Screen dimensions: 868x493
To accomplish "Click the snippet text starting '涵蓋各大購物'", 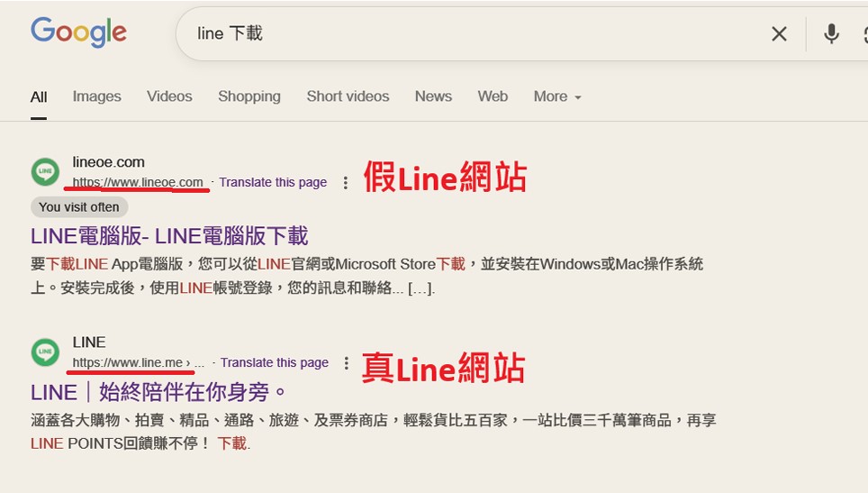I will (374, 432).
